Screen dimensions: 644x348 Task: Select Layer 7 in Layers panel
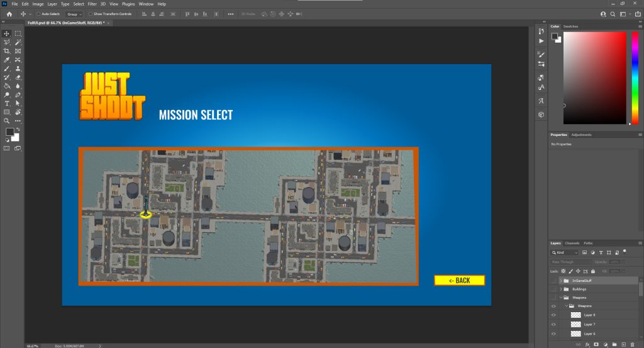[589, 324]
